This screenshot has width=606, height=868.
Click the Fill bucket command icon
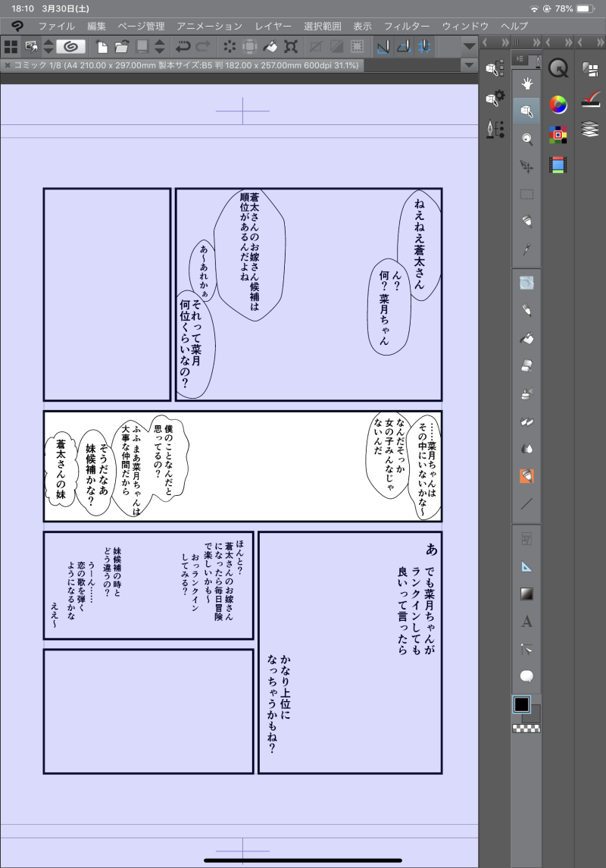pyautogui.click(x=270, y=46)
